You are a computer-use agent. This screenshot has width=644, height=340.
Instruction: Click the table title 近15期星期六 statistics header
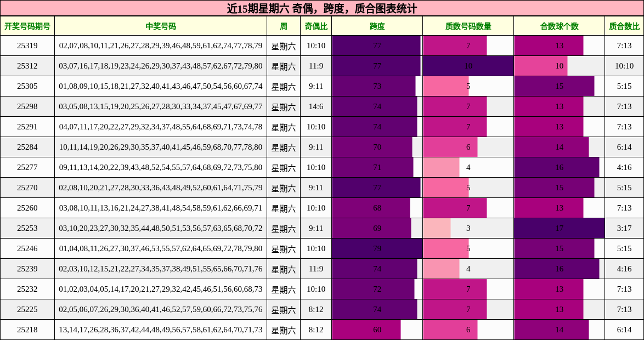[322, 9]
